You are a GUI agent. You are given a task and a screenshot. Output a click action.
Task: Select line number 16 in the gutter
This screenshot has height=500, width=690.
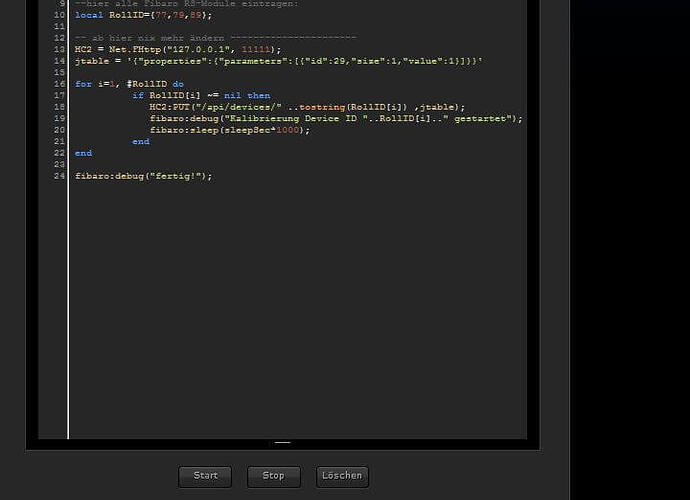(59, 84)
